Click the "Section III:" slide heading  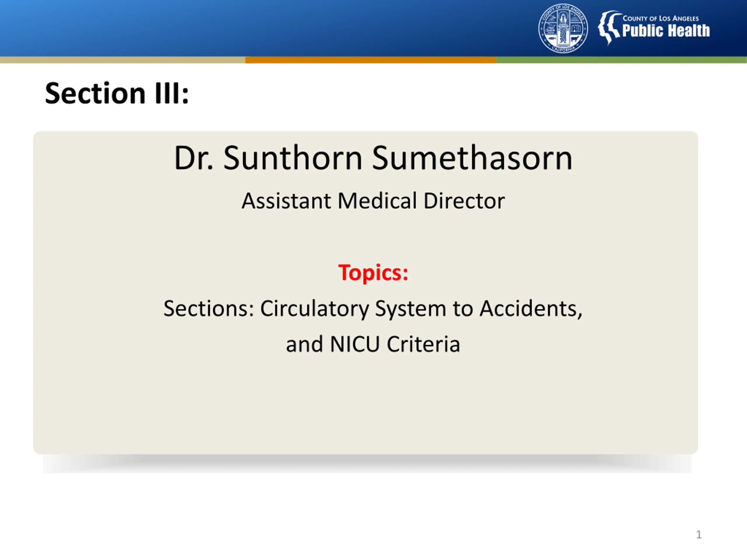117,93
